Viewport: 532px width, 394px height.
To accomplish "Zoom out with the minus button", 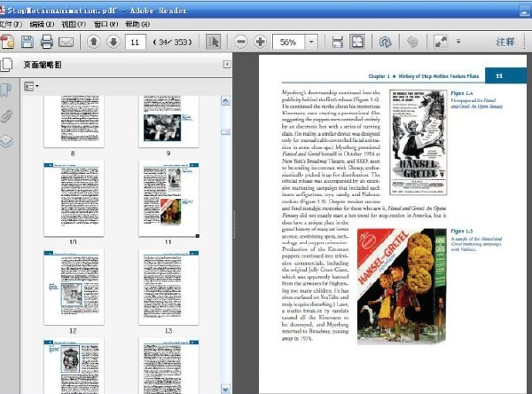I will [x=241, y=42].
